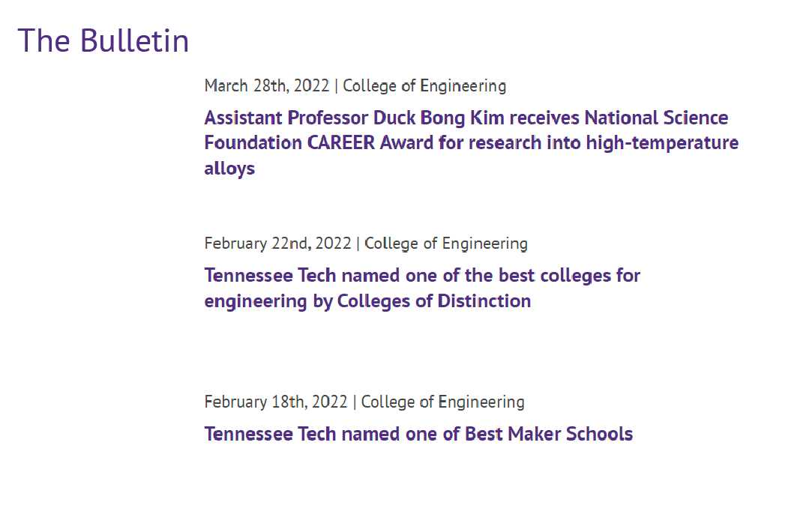Select College of Engineering beside February 18th

442,402
